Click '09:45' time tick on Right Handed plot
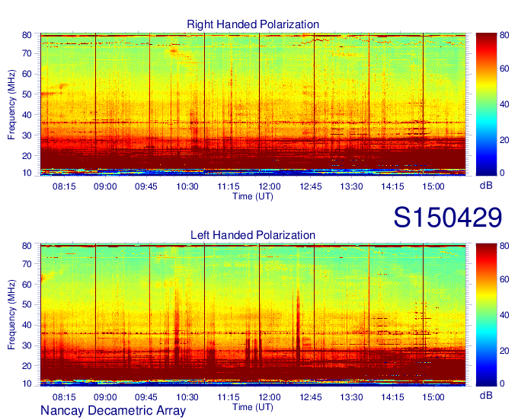 [146, 186]
